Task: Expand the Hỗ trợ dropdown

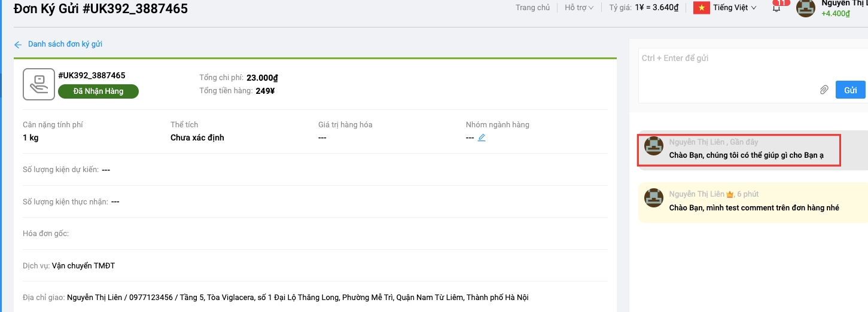Action: coord(578,8)
